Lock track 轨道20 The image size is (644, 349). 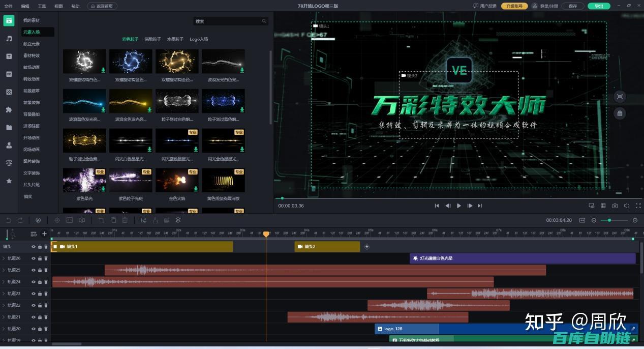40,329
